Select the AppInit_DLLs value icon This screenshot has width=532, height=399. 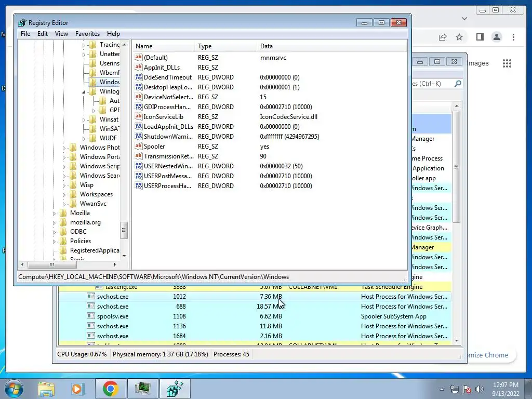pos(138,67)
